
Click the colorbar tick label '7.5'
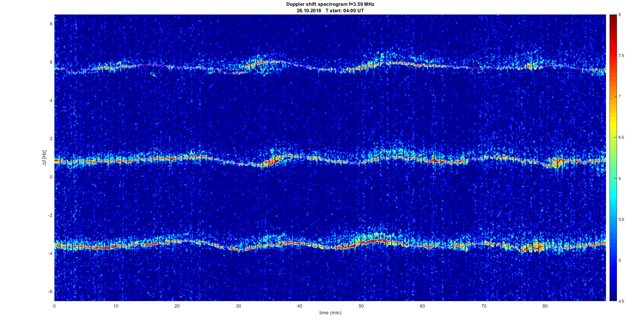pyautogui.click(x=621, y=56)
